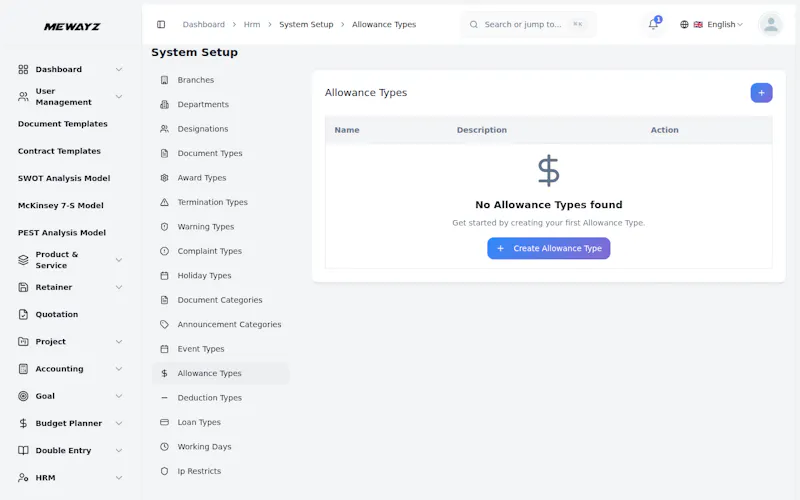Select Deduction Types setup item
This screenshot has height=500, width=800.
(x=220, y=398)
